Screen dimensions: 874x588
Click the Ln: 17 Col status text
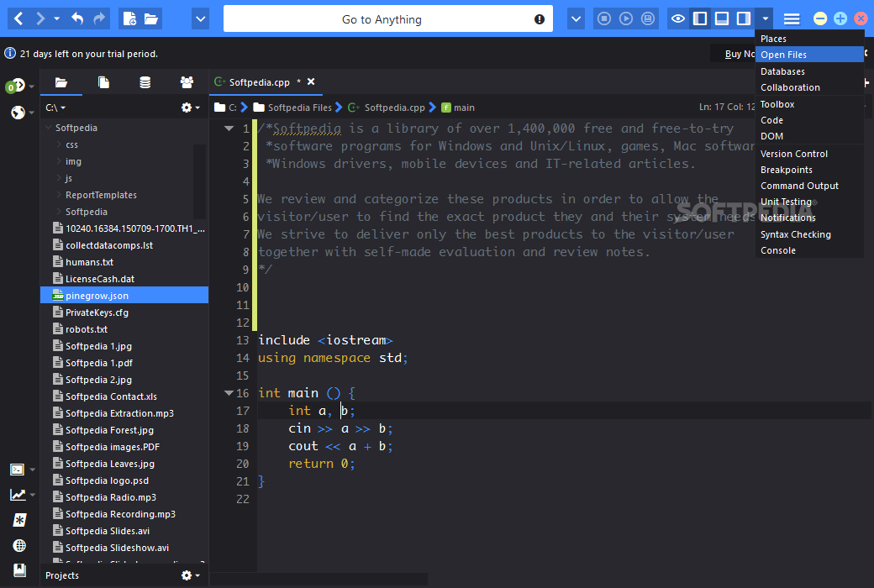pos(727,107)
